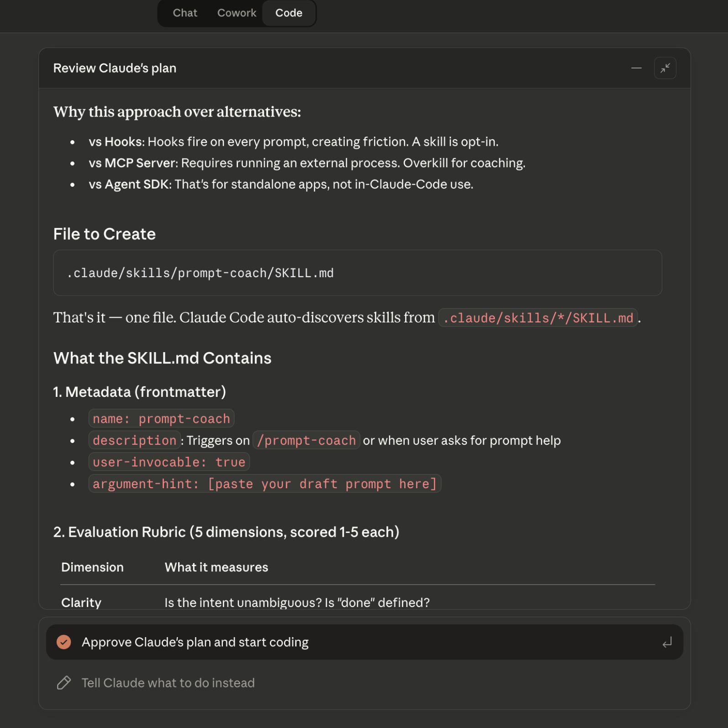Screen dimensions: 728x728
Task: Click the 'File to Create' heading
Action: click(105, 234)
